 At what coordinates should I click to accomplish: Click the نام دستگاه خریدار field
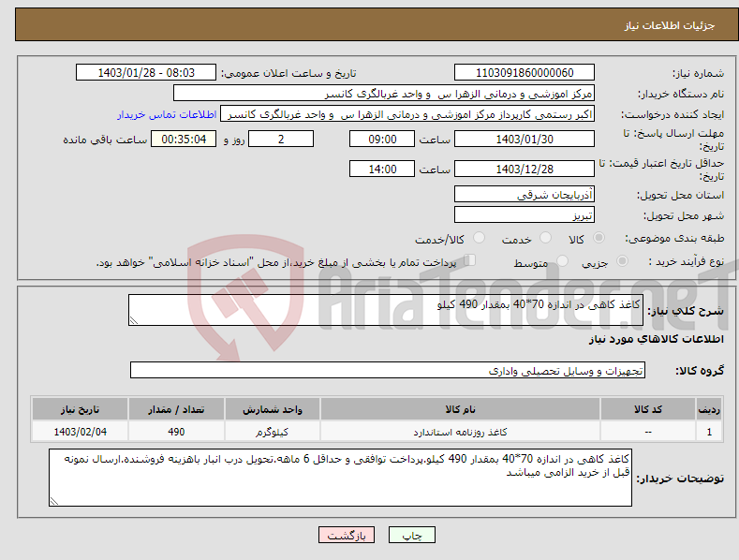click(x=384, y=94)
